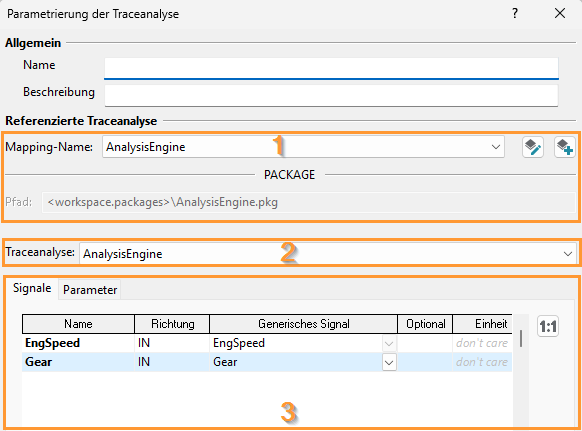
Task: Click the Richtung column header
Action: 172,324
